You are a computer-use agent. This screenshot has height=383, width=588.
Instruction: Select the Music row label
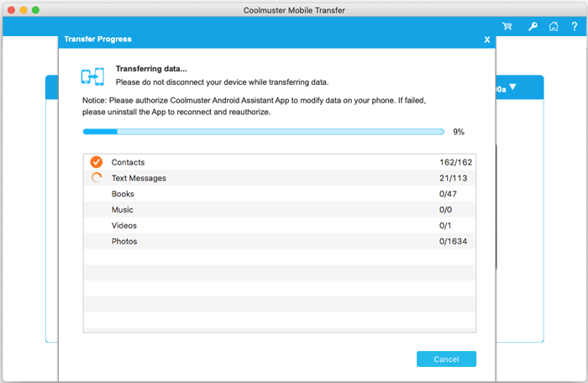pos(123,209)
